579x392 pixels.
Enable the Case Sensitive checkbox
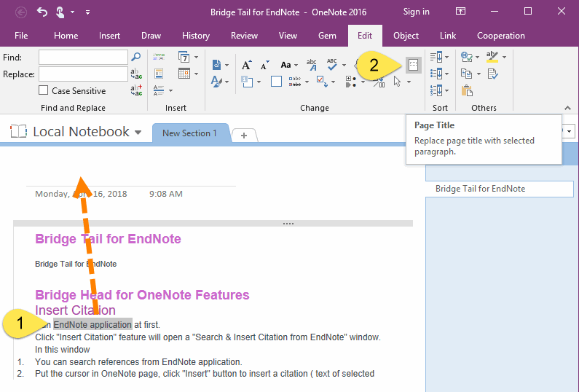[43, 90]
